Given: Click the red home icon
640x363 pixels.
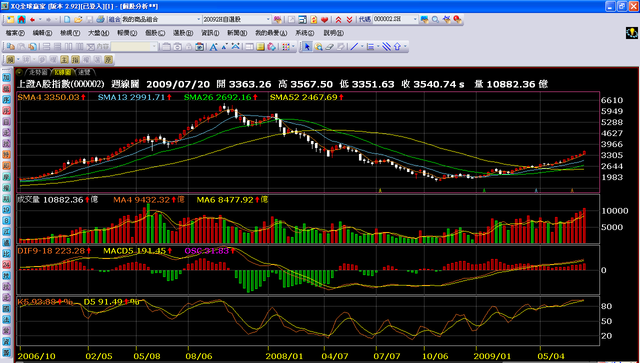Looking at the screenshot, I should [22, 19].
